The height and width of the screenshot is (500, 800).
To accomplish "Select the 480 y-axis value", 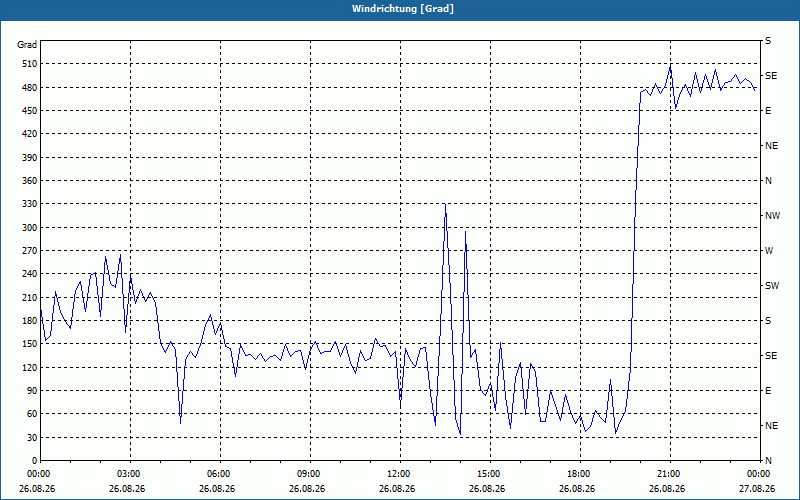I will tap(30, 88).
